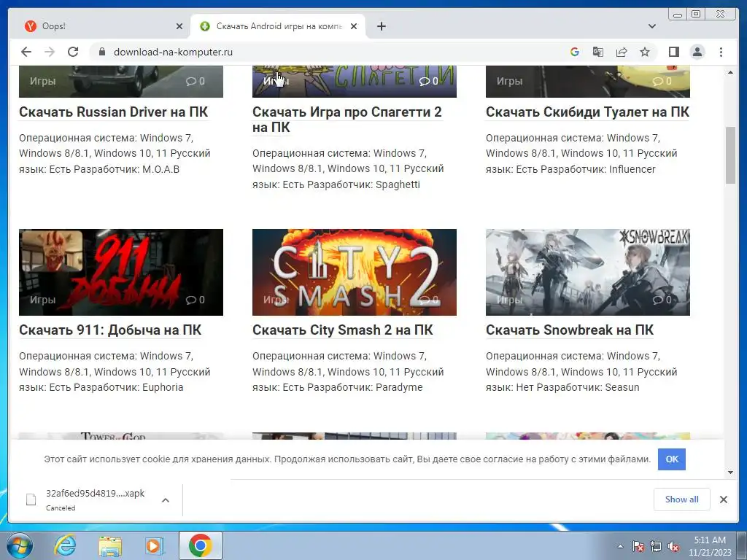Screen dimensions: 747x560
Task: Open the Скачать 911: Добыча на ПК link
Action: click(x=110, y=330)
